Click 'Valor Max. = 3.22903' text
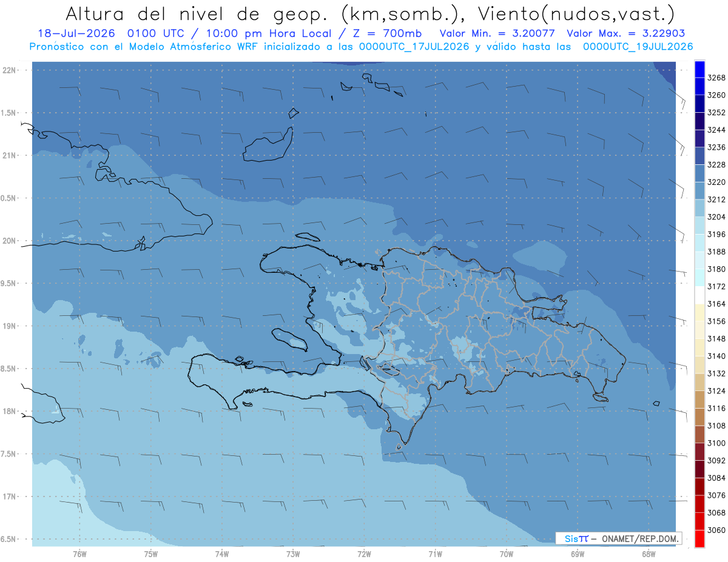The width and height of the screenshot is (728, 562). (x=625, y=33)
